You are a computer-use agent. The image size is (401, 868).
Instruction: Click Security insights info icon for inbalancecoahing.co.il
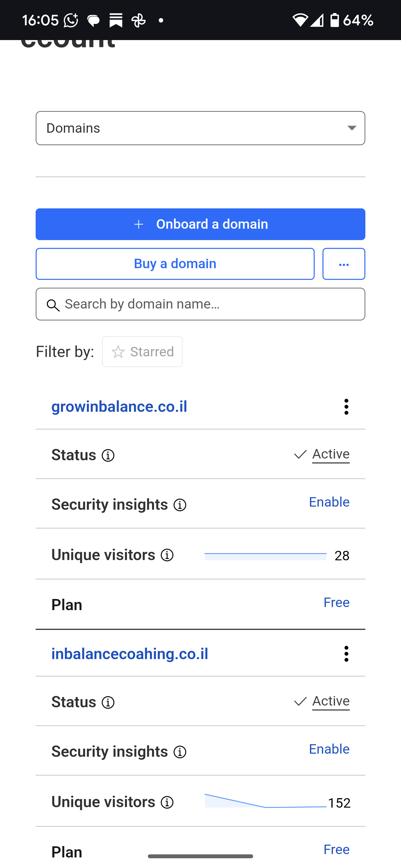pyautogui.click(x=180, y=752)
